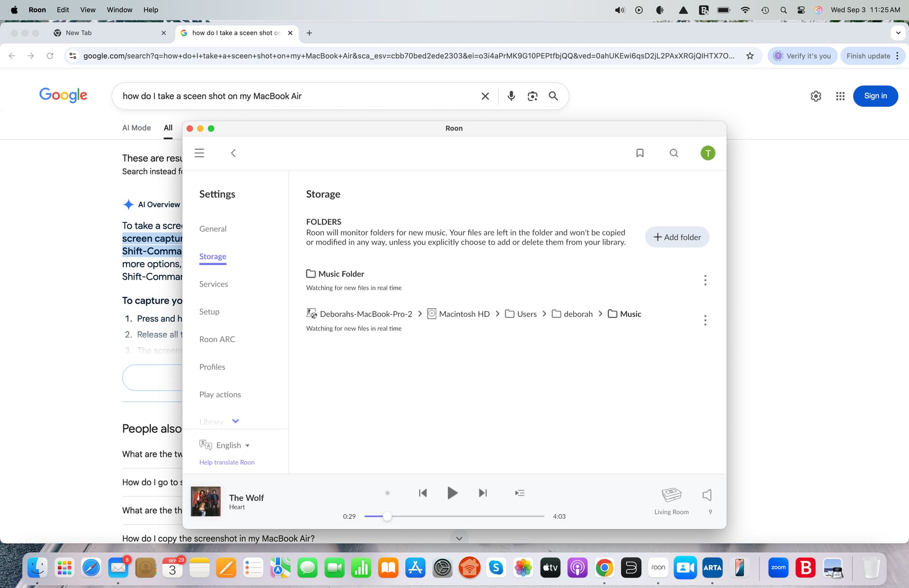Click the Living Room zone icon
Image resolution: width=909 pixels, height=588 pixels.
click(671, 495)
